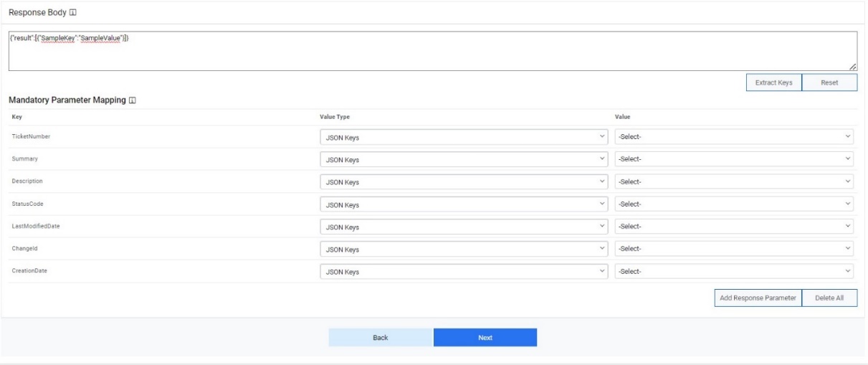Expand the Summary Value Type dropdown
Screen dimensions: 868x365
click(464, 159)
